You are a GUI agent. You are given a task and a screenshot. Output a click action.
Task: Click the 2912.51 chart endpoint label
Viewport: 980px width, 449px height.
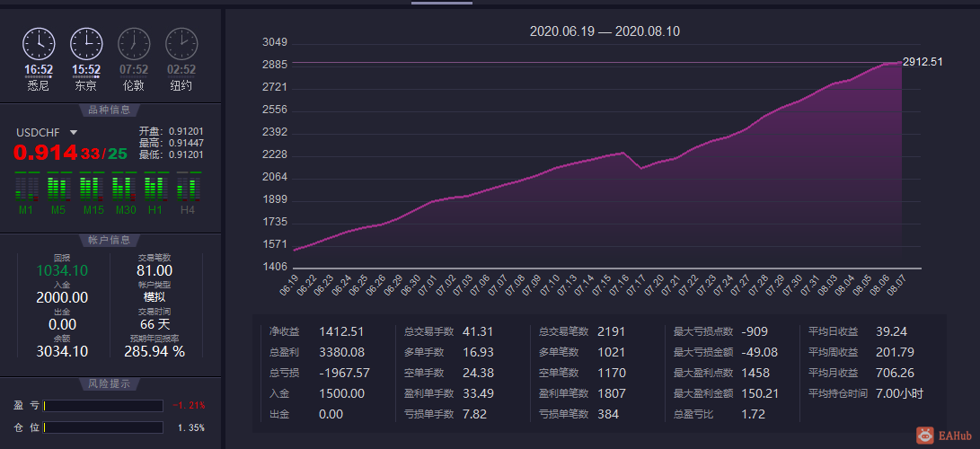[x=923, y=62]
